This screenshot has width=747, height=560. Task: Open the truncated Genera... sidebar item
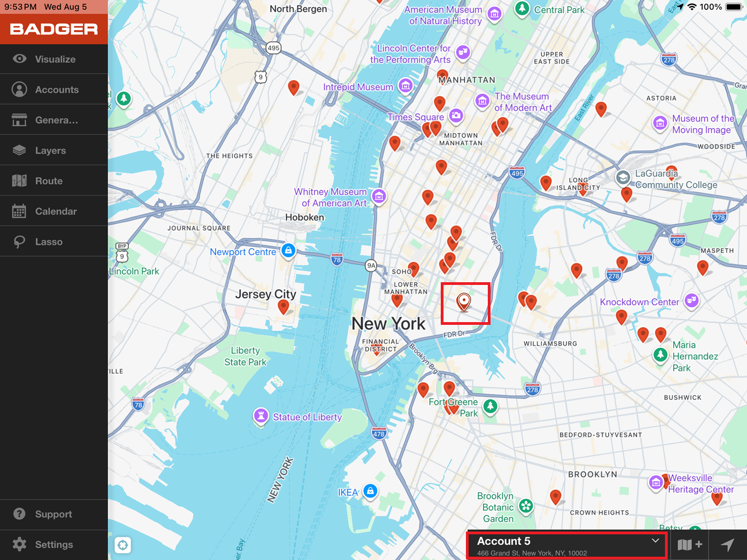[54, 120]
